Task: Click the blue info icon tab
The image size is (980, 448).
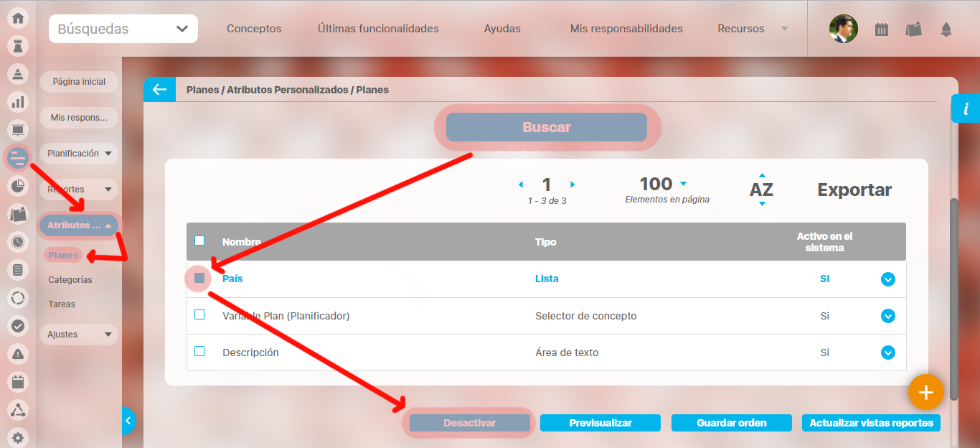Action: [x=966, y=109]
